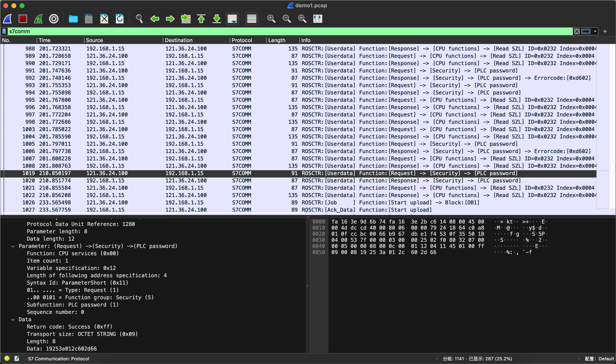
Task: Click the Default profile in status bar
Action: coord(599,359)
